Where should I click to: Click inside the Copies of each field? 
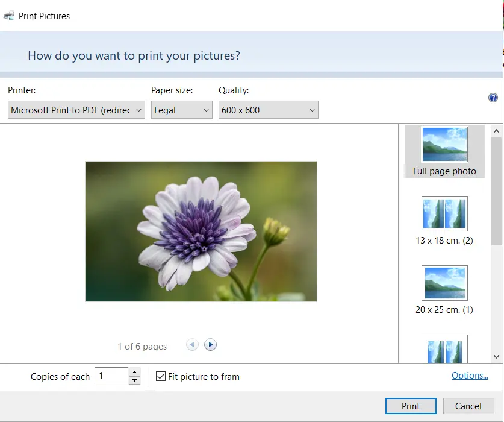point(111,376)
